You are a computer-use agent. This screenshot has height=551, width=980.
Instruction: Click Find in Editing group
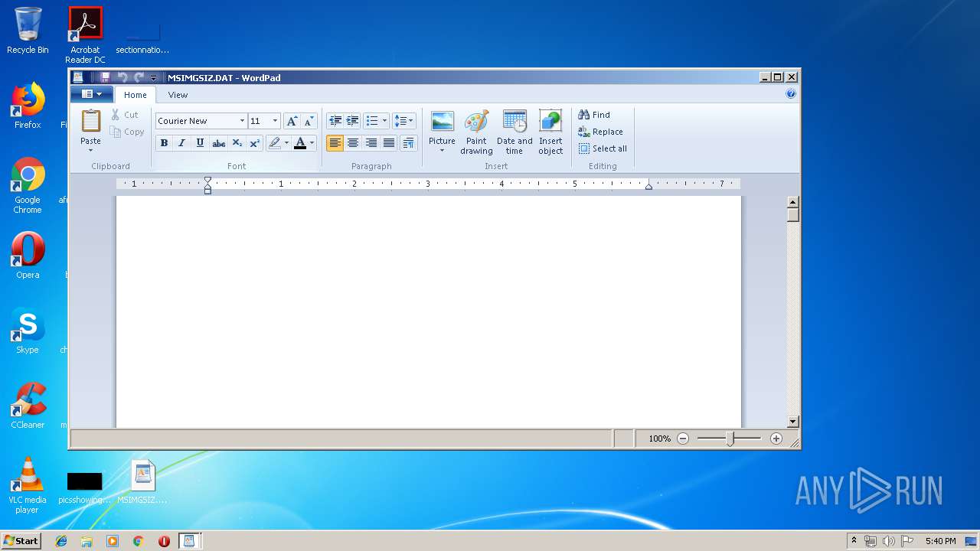(594, 115)
